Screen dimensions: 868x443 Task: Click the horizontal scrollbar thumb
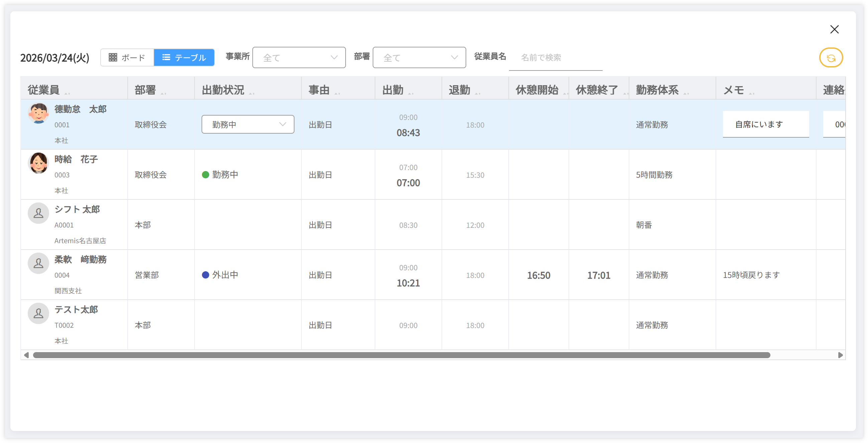pos(401,355)
